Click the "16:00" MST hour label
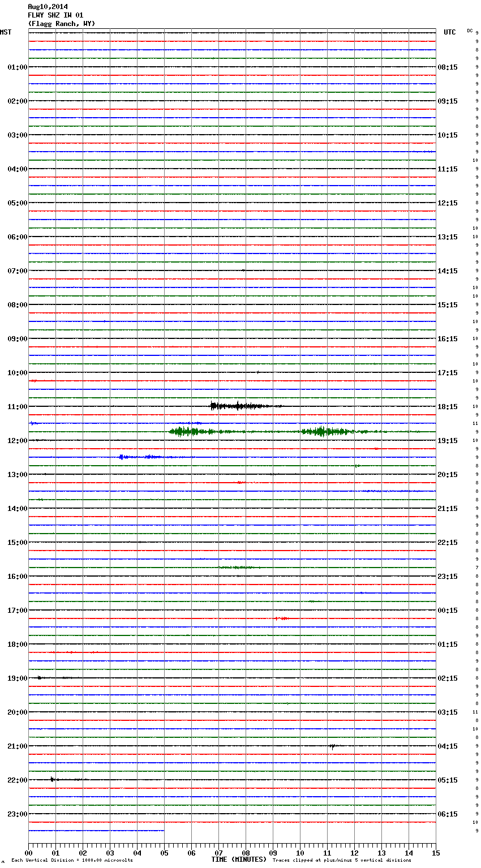 pos(18,577)
